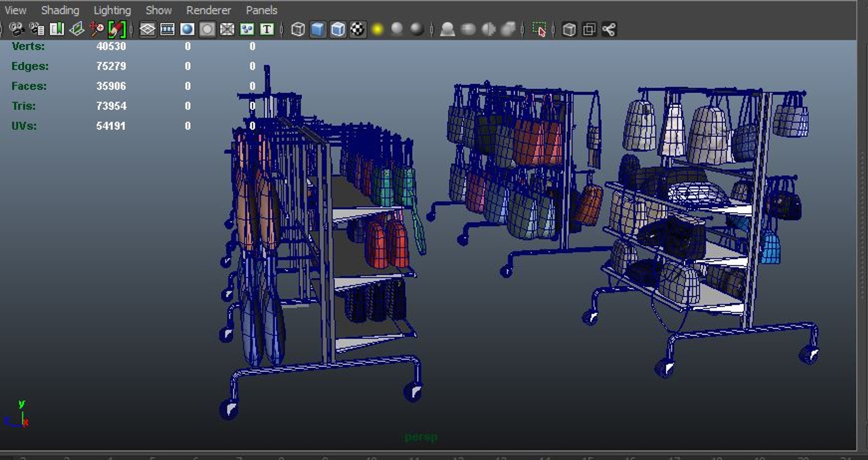The width and height of the screenshot is (868, 460).
Task: Select the Grease Pencil tool icon
Action: tap(116, 29)
